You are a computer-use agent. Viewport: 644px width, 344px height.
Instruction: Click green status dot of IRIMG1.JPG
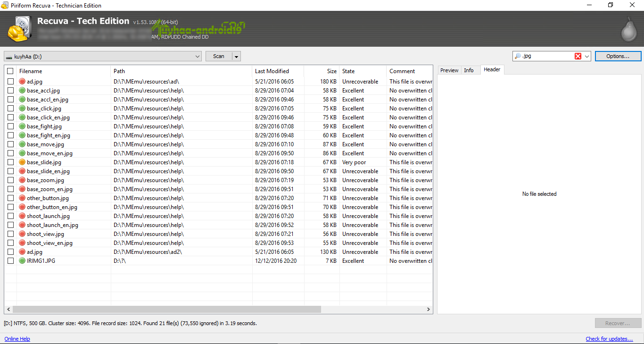pos(22,261)
